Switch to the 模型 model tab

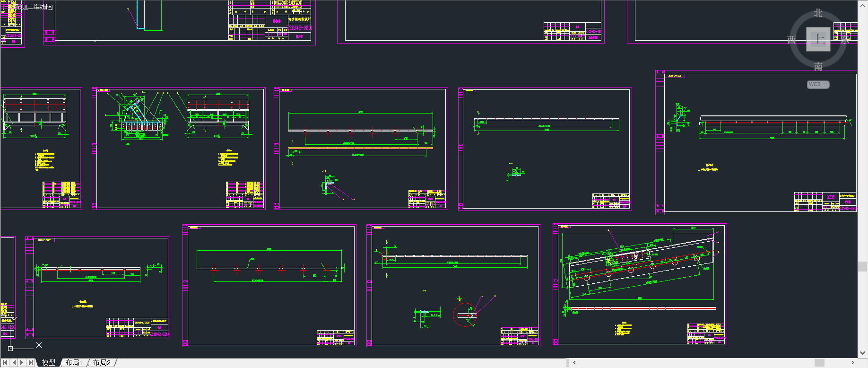(x=48, y=363)
